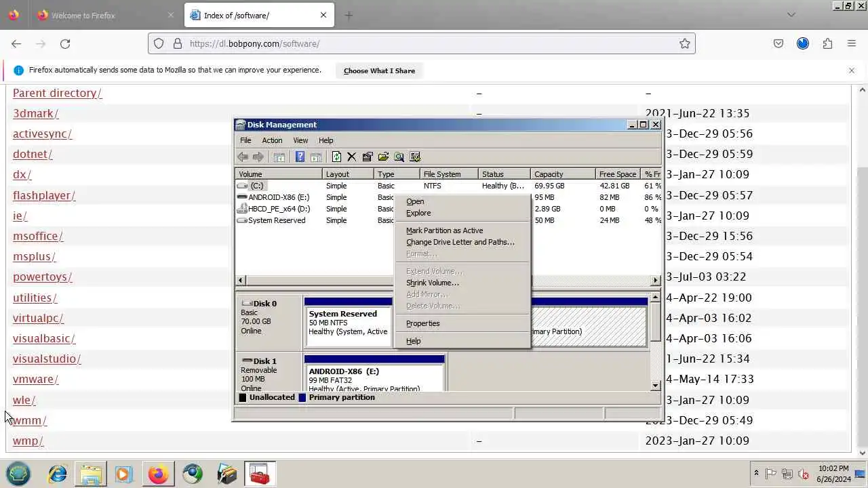Click the padlock site information icon
Viewport: 868px width, 488px height.
pyautogui.click(x=178, y=43)
